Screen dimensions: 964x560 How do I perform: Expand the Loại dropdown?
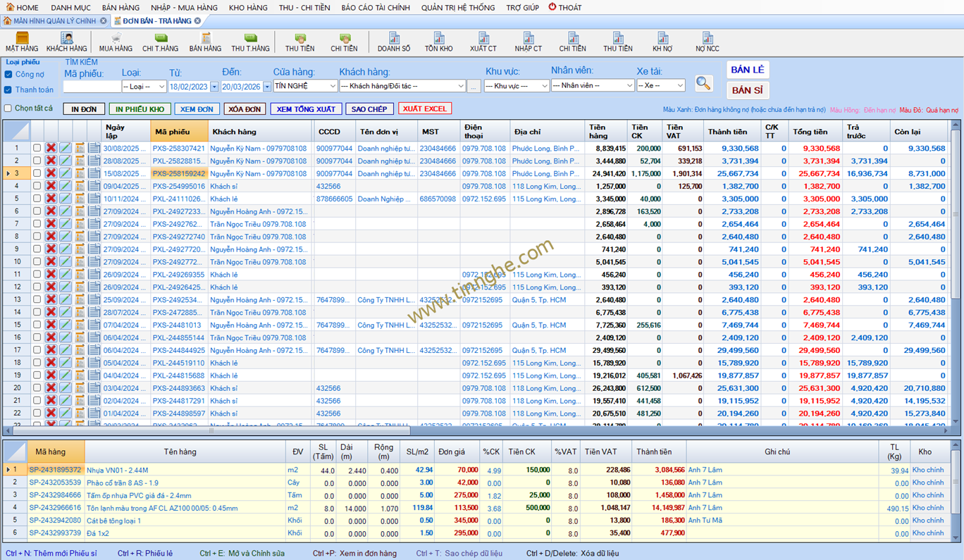(x=144, y=86)
